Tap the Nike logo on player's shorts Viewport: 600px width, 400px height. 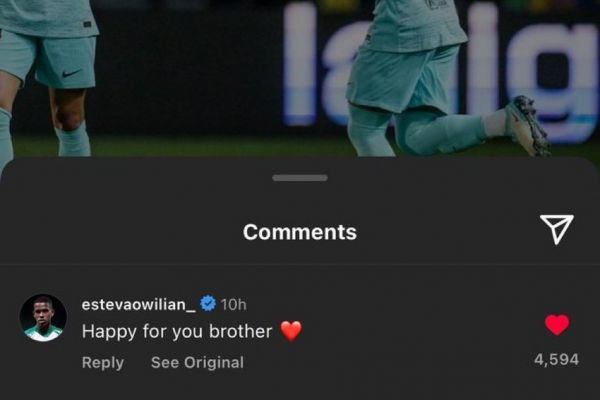(x=72, y=73)
